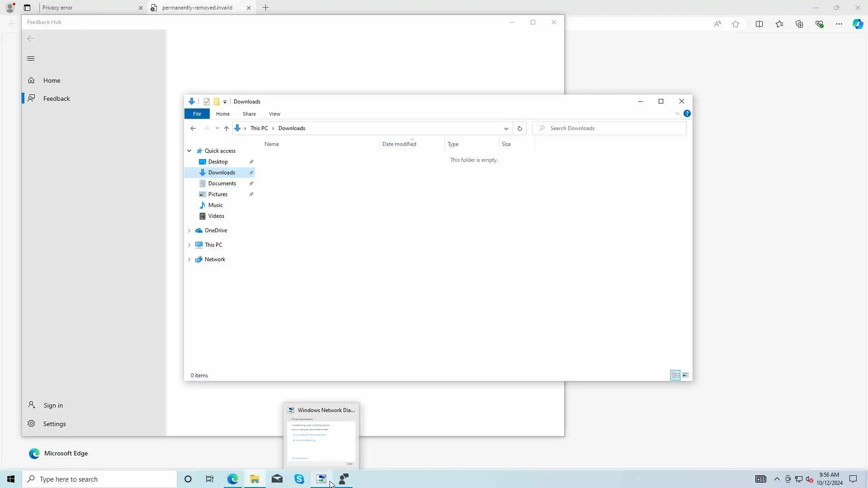Open address bar history dropdown
Viewport: 868px width, 488px height.
[x=506, y=128]
